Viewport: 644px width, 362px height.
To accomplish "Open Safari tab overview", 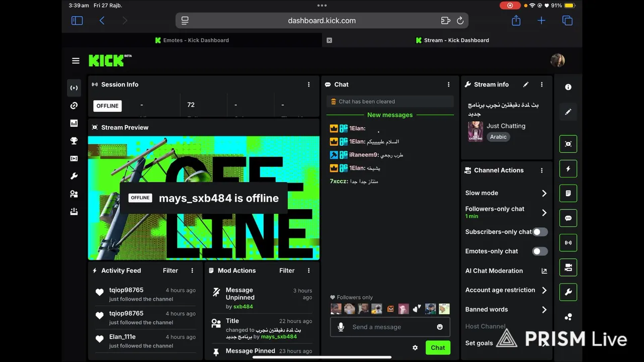I will (567, 21).
